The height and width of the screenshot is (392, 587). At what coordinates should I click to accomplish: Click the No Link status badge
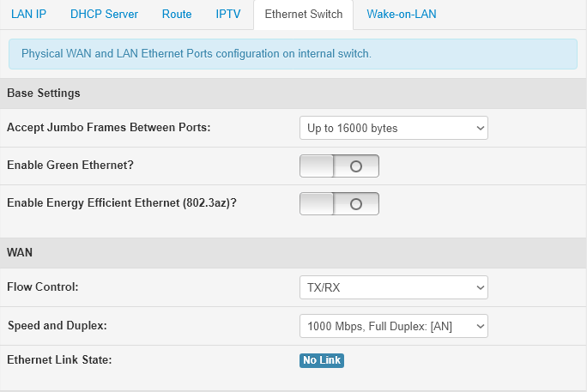322,360
